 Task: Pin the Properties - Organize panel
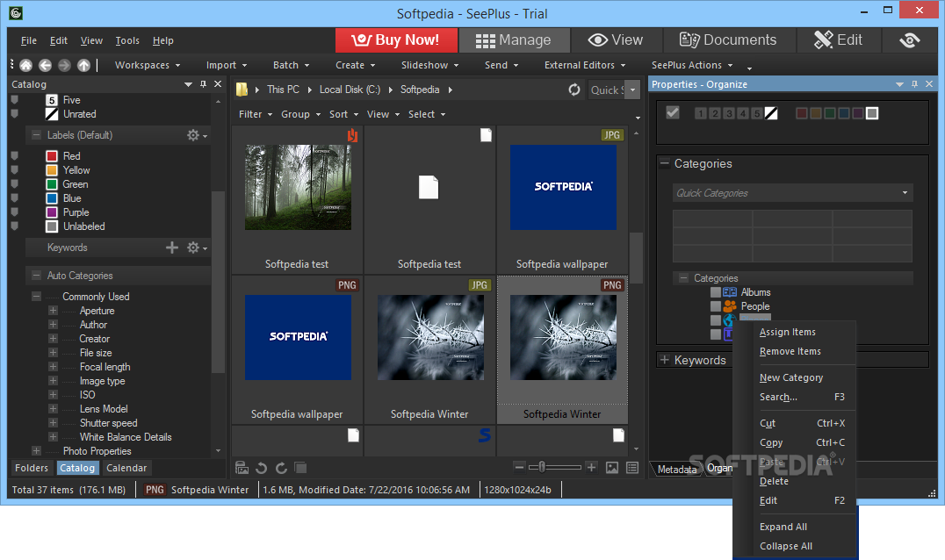[x=914, y=84]
